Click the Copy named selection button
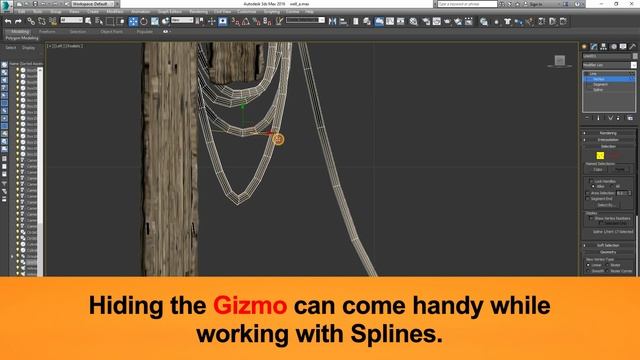Screen dimensions: 640x360 click(x=598, y=169)
